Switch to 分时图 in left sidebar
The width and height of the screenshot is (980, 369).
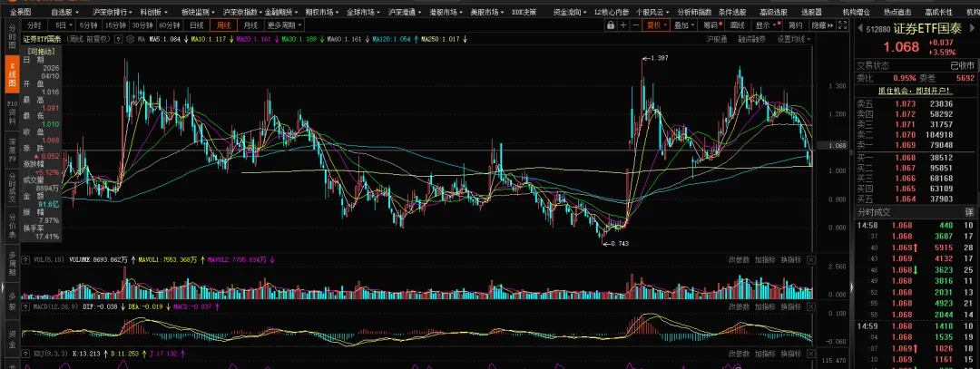pos(11,37)
